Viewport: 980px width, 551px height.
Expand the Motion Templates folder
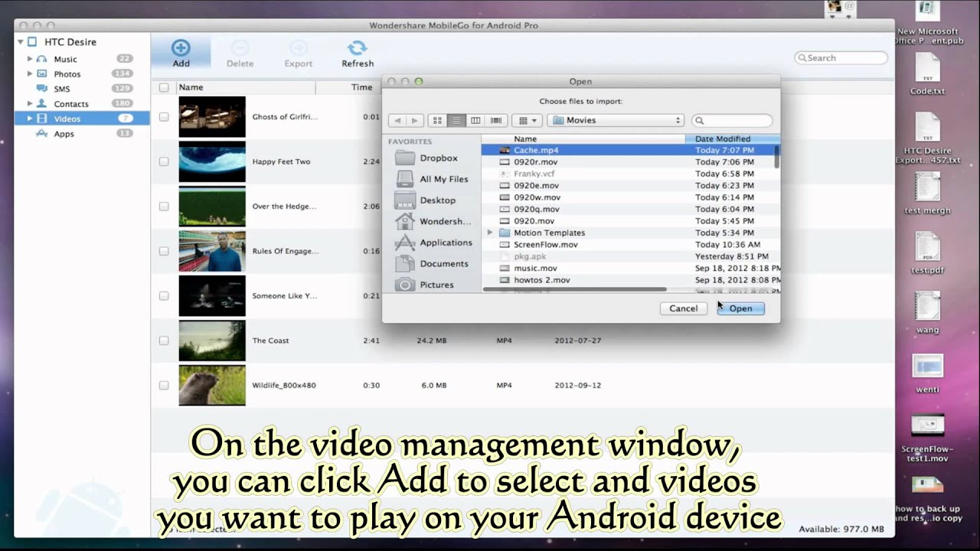point(490,233)
